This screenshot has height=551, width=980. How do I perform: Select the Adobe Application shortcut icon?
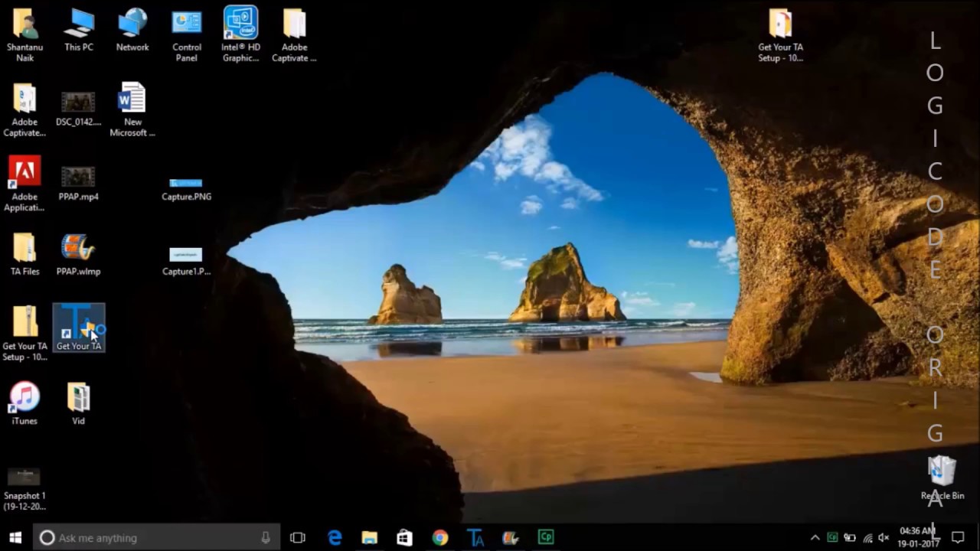point(24,183)
